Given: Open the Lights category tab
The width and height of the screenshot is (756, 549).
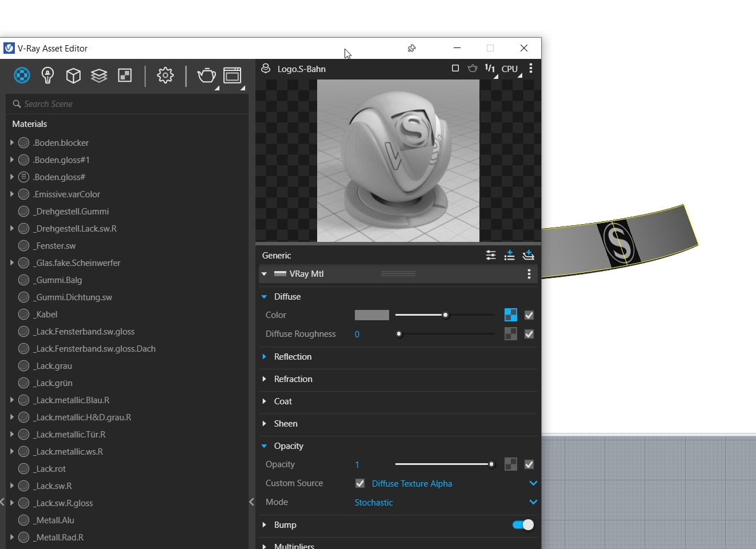Looking at the screenshot, I should [x=47, y=75].
